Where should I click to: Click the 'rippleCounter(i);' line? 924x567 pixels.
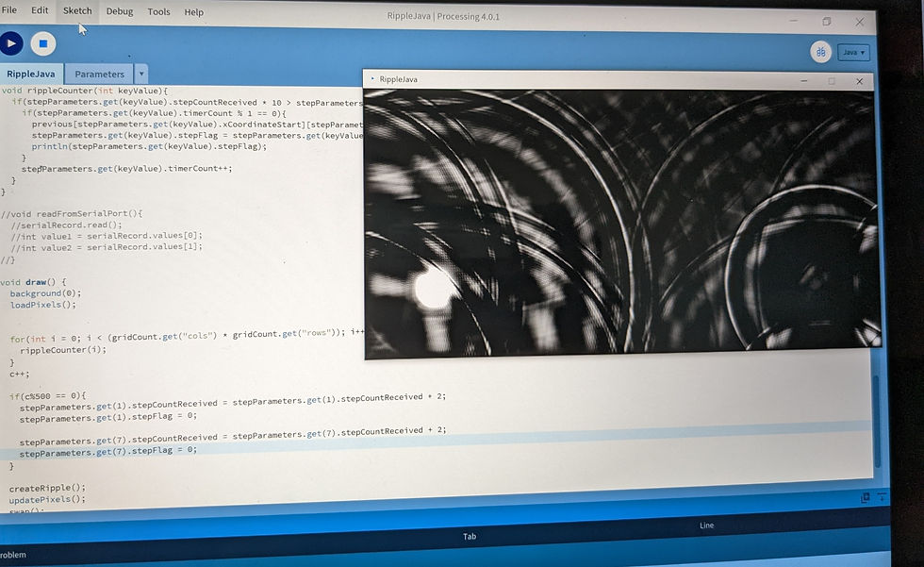pyautogui.click(x=63, y=349)
